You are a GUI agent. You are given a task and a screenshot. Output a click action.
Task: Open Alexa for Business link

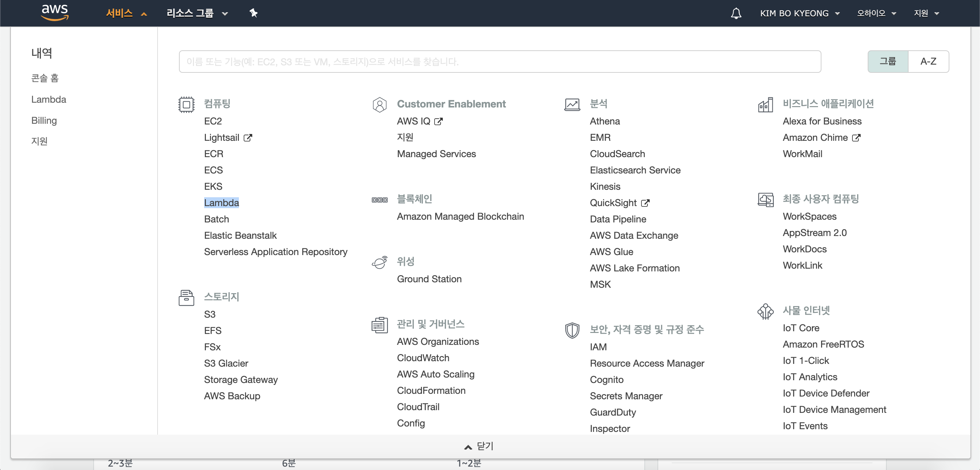[822, 121]
